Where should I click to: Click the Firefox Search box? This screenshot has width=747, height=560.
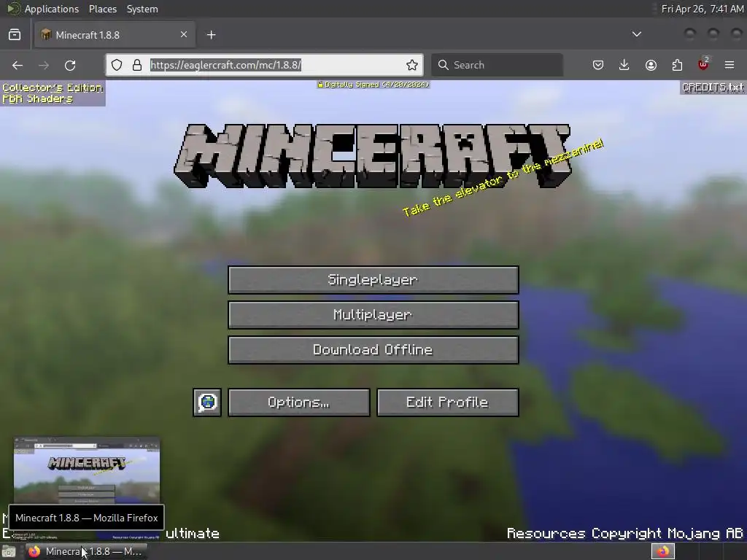(x=497, y=65)
